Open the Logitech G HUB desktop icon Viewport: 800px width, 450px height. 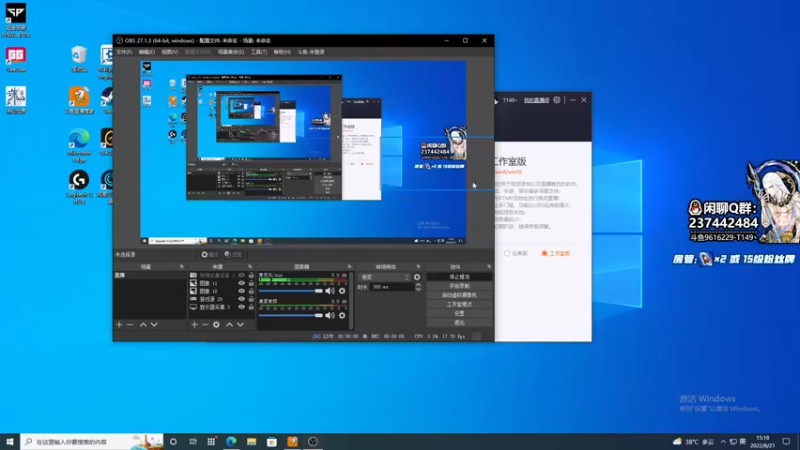click(x=79, y=187)
